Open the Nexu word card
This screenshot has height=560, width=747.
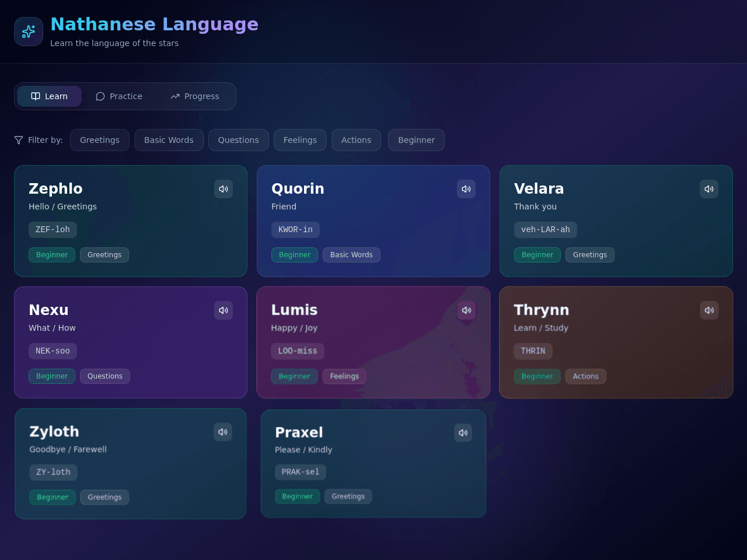tap(131, 342)
